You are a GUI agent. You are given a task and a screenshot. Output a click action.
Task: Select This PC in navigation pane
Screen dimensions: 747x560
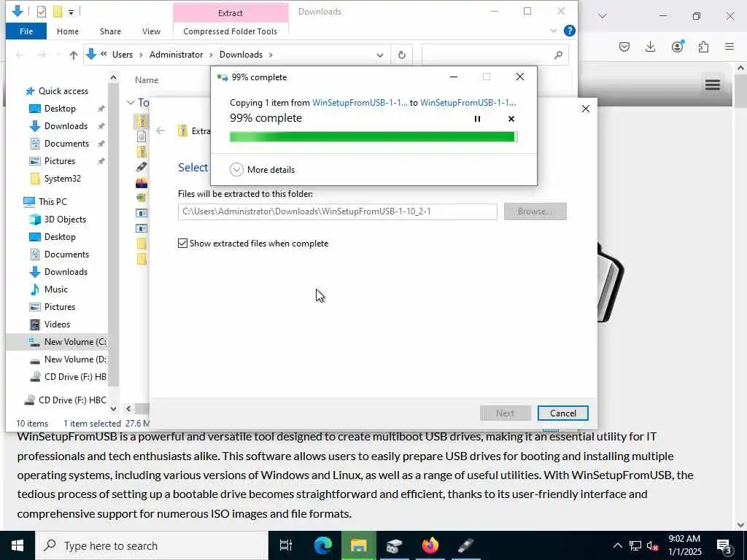pos(53,202)
